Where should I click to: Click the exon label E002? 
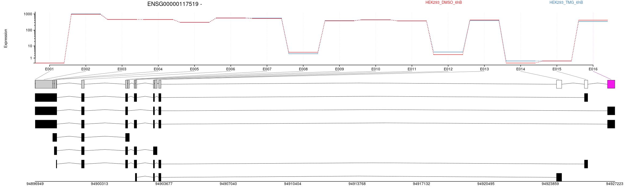86,69
